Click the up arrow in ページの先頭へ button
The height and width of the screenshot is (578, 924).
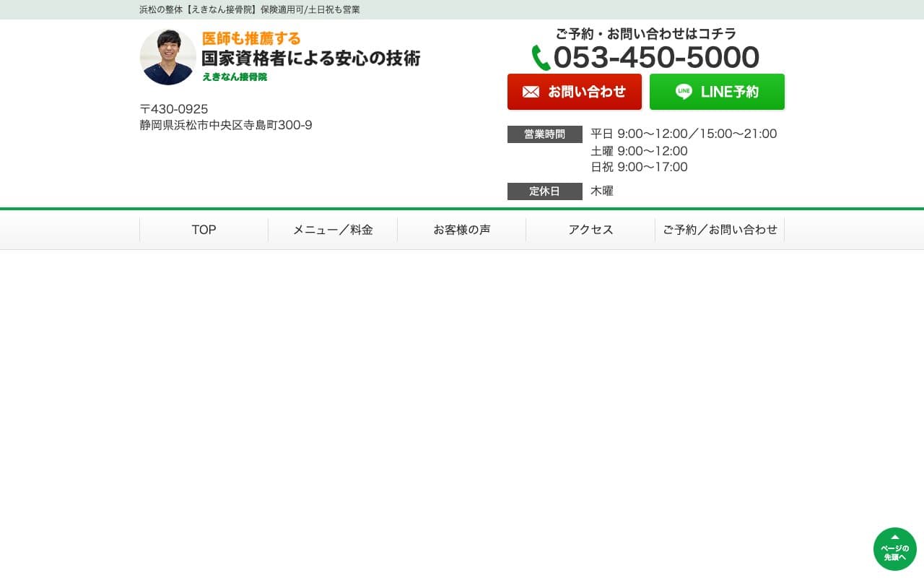894,539
